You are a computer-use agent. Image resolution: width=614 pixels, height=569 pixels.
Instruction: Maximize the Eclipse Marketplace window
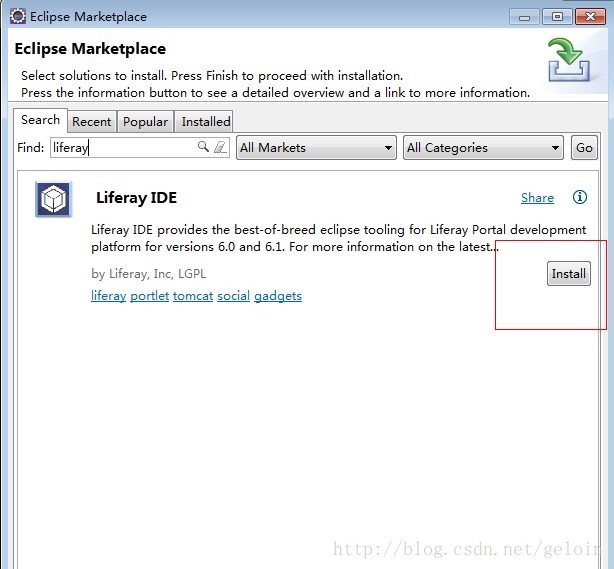pos(557,17)
